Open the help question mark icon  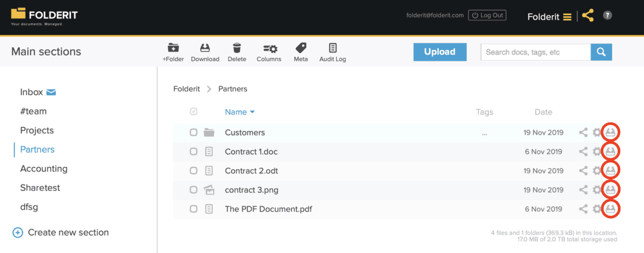607,16
